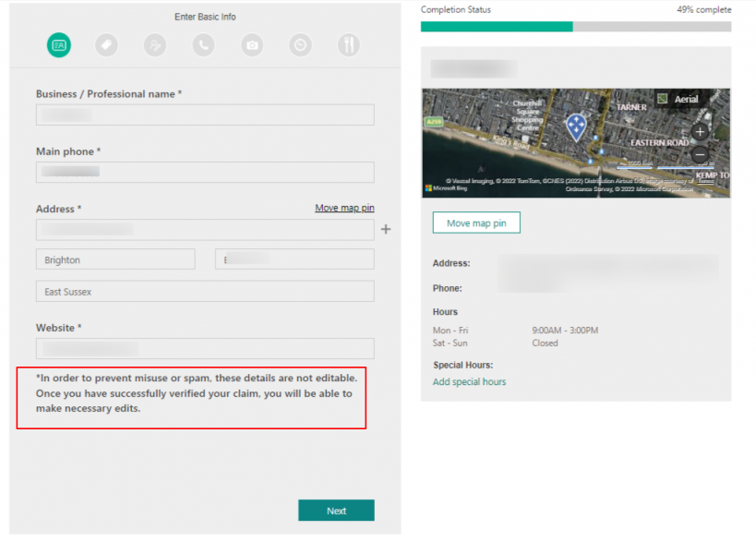Click the Move map pin link above address
This screenshot has height=554, width=756.
344,208
